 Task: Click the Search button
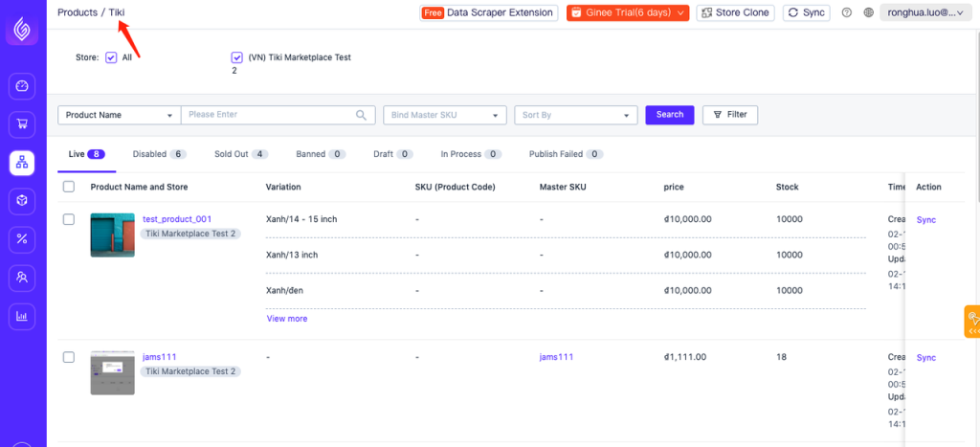coord(669,115)
